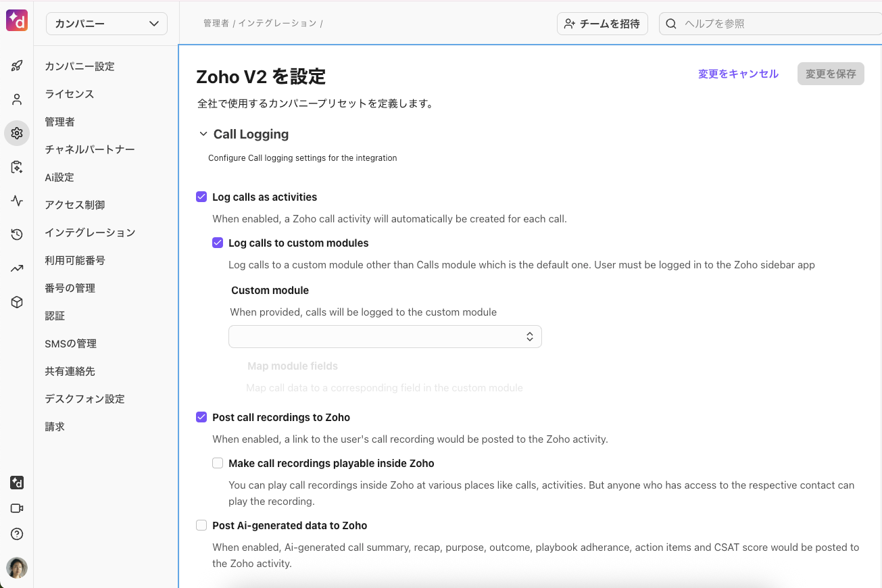Click チームを招待 button
Viewport: 882px width, 588px height.
pyautogui.click(x=602, y=24)
